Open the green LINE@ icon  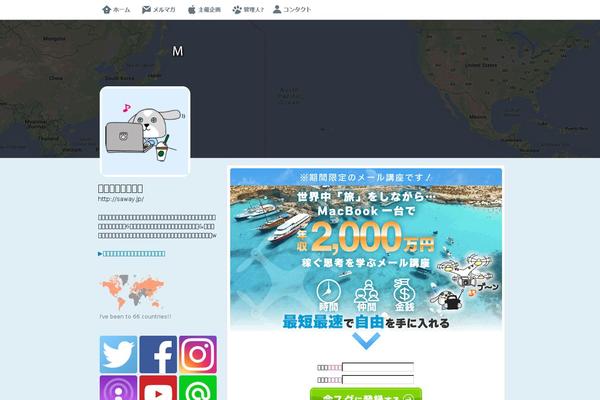point(198,388)
